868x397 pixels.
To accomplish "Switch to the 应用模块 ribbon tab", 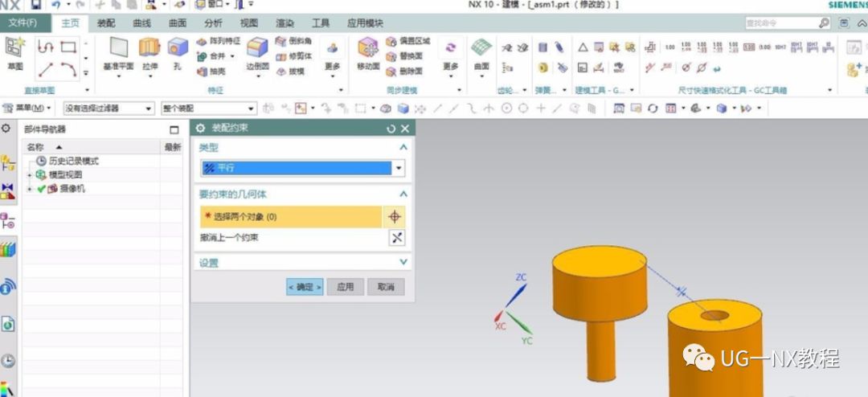I will (365, 23).
